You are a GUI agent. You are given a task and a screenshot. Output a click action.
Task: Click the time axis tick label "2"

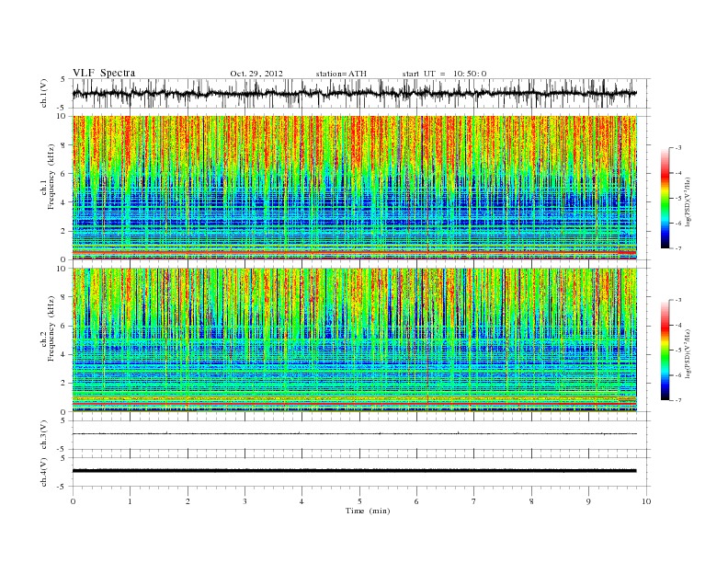(188, 501)
